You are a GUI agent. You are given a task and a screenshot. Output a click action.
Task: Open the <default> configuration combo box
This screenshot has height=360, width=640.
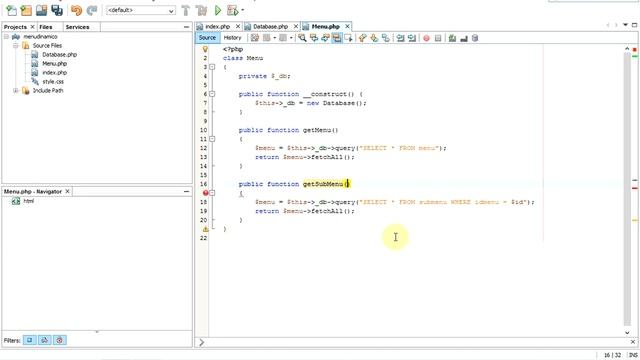click(141, 10)
